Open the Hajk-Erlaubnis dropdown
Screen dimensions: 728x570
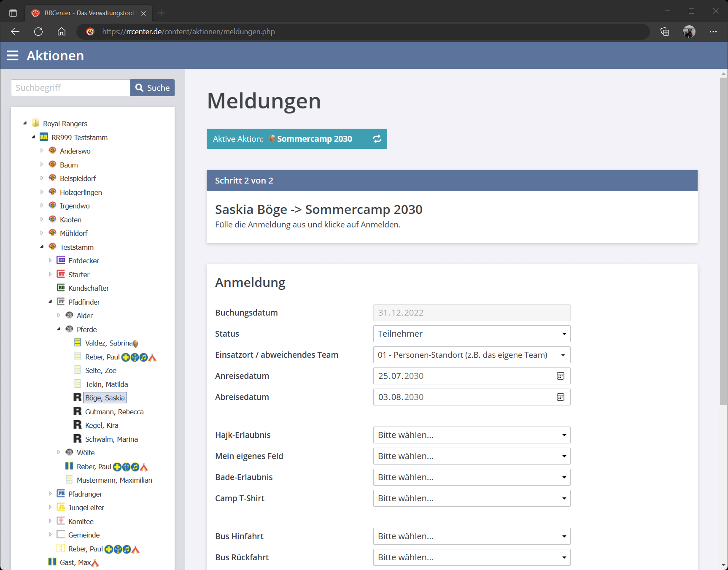click(472, 435)
